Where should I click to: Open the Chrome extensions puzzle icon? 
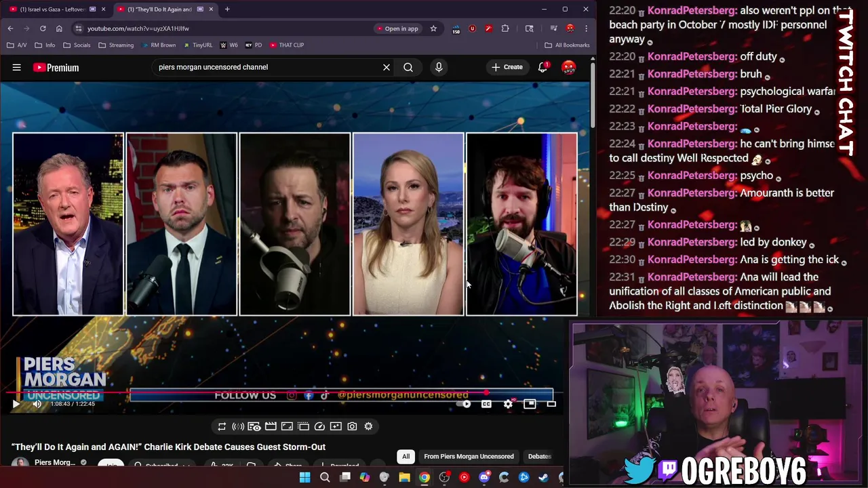click(505, 28)
